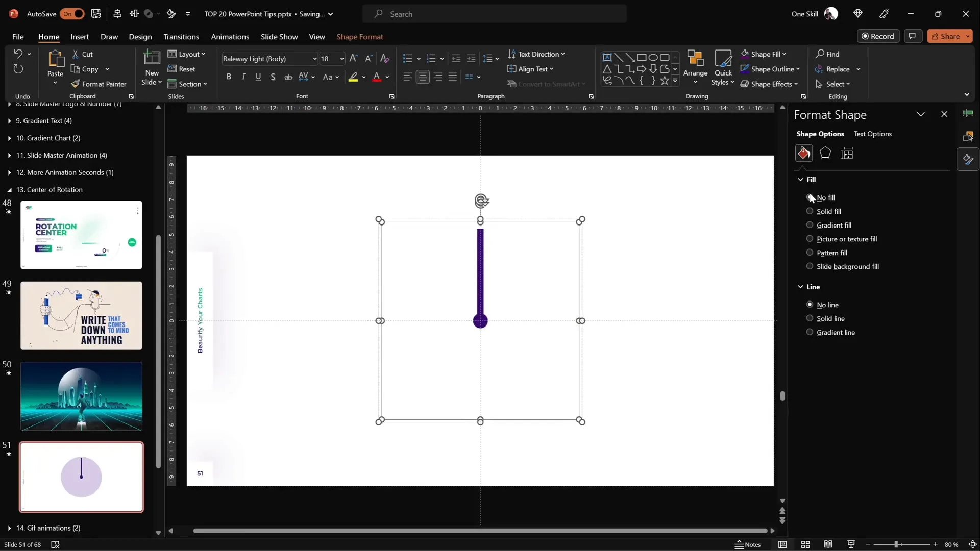
Task: Toggle Underline formatting
Action: pos(258,77)
